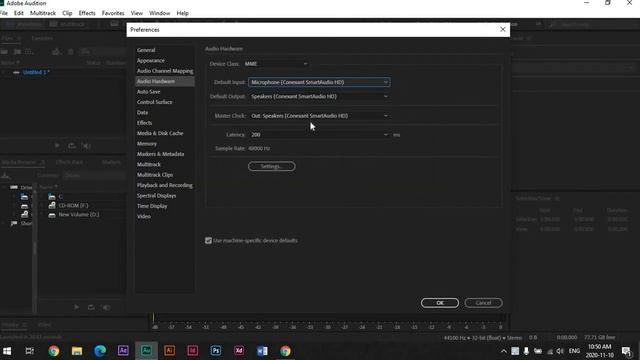The image size is (640, 360).
Task: Toggle loop playback in the Files panel
Action: click(x=72, y=146)
